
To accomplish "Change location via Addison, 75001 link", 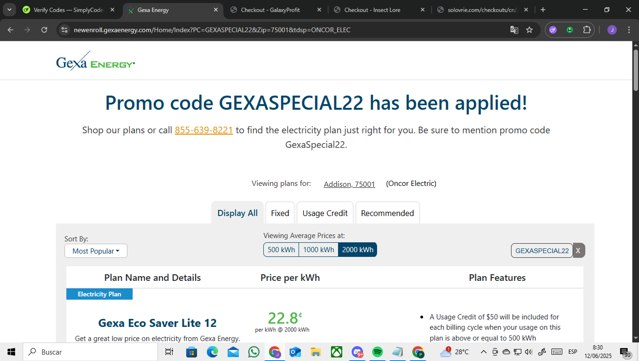I will (x=349, y=184).
